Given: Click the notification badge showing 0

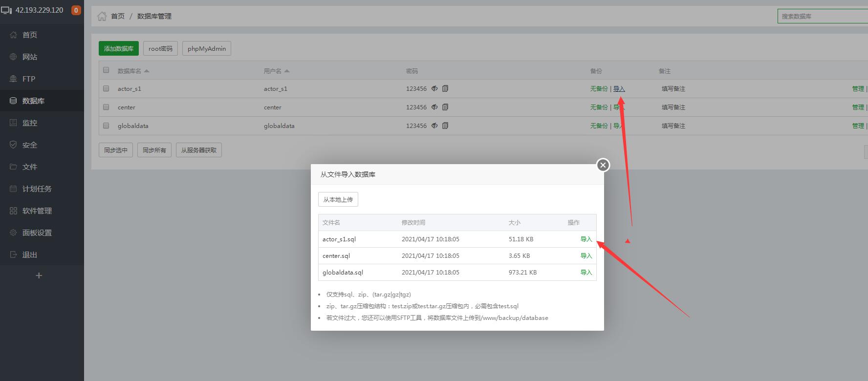Looking at the screenshot, I should 76,10.
